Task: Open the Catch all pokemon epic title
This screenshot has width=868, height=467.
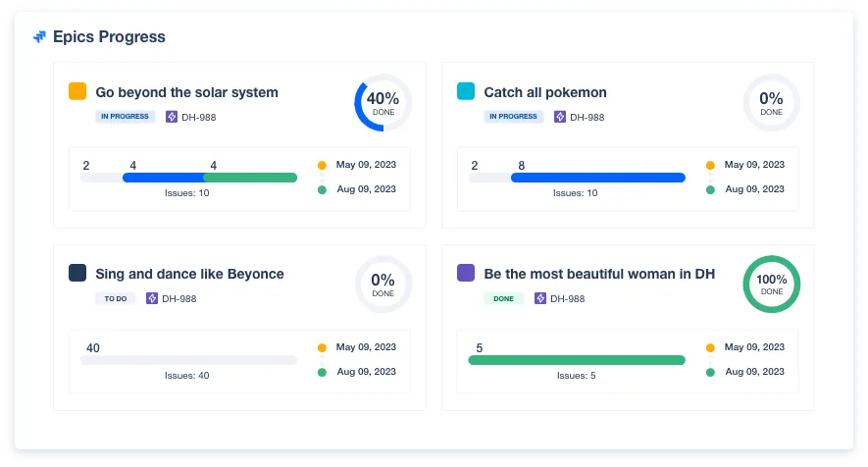Action: (x=544, y=92)
